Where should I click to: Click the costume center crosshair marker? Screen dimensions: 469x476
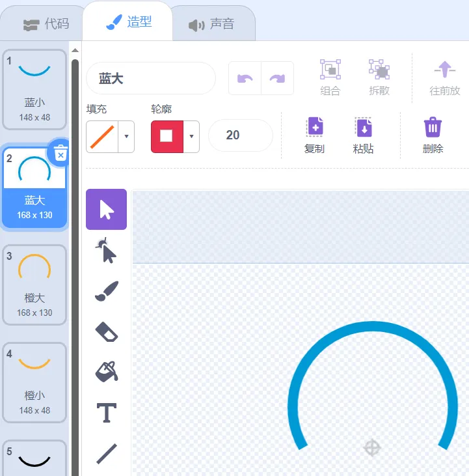372,447
